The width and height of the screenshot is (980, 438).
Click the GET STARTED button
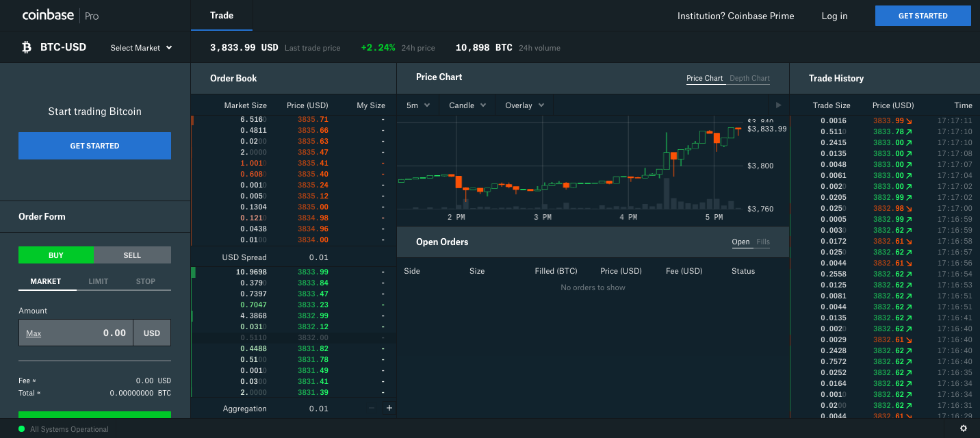(923, 15)
